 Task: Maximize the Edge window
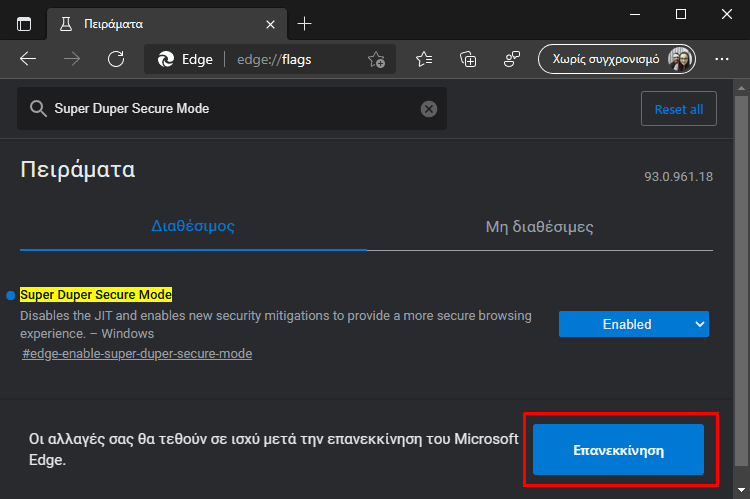[x=681, y=15]
